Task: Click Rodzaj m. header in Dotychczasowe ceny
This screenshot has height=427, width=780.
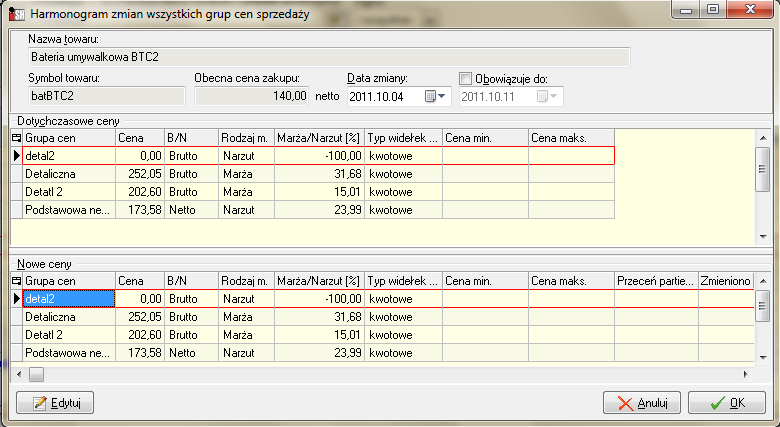Action: coord(247,138)
